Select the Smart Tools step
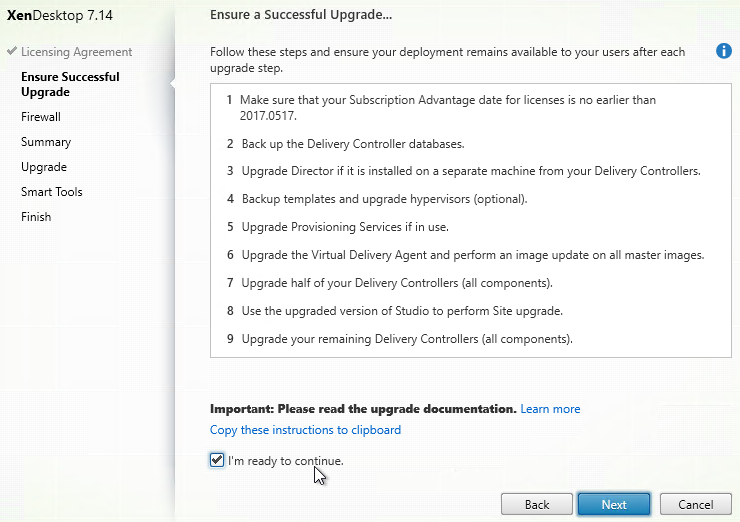This screenshot has width=740, height=522. [52, 192]
